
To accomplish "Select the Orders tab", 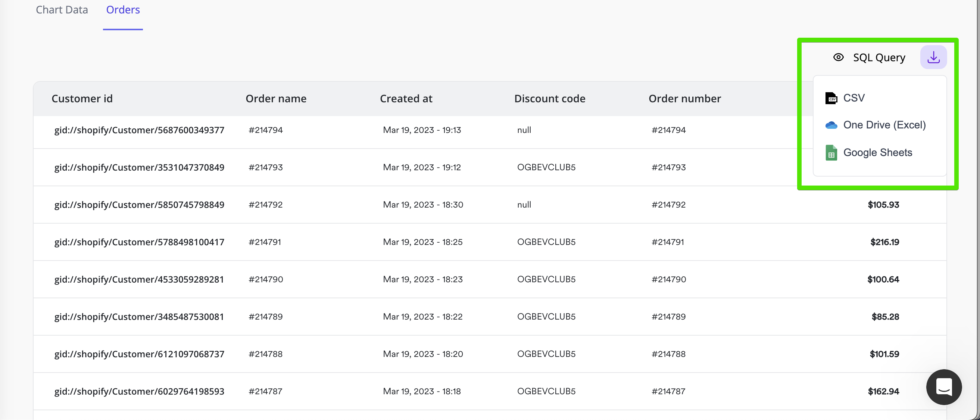I will (x=123, y=10).
